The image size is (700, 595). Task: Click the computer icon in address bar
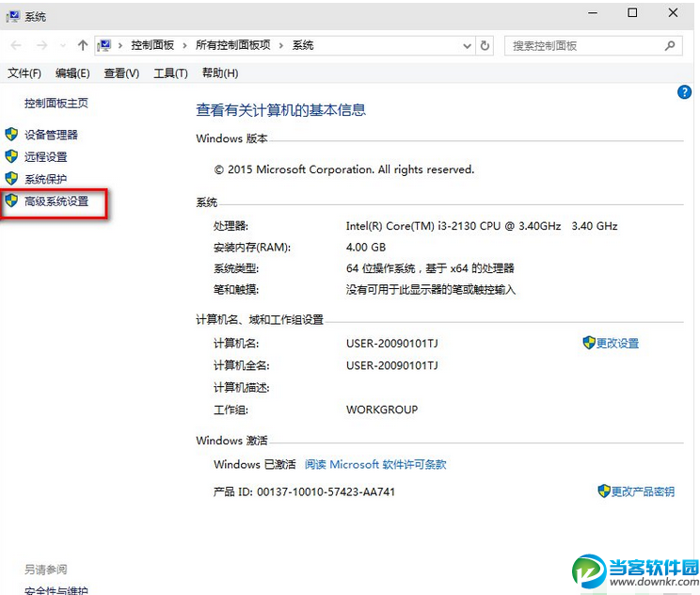[x=104, y=45]
